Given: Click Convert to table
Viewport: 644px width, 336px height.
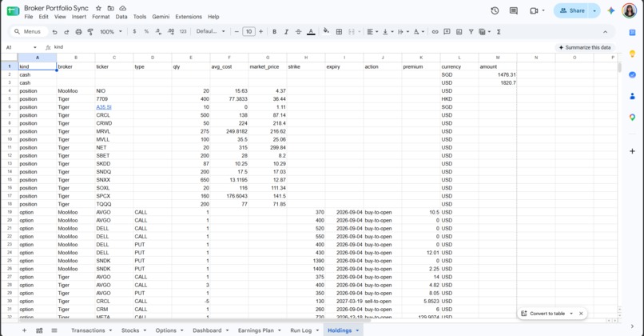Looking at the screenshot, I should point(547,314).
